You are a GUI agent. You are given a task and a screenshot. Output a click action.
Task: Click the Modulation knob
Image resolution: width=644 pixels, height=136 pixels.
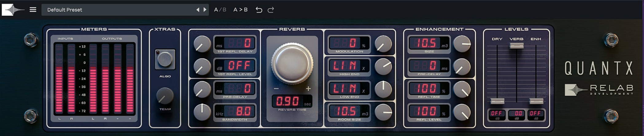pyautogui.click(x=383, y=44)
